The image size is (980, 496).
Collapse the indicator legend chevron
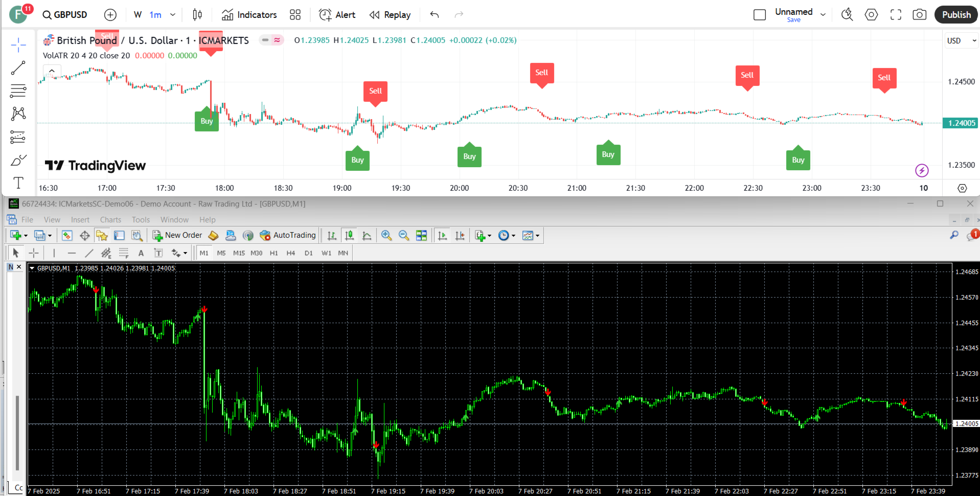point(52,71)
